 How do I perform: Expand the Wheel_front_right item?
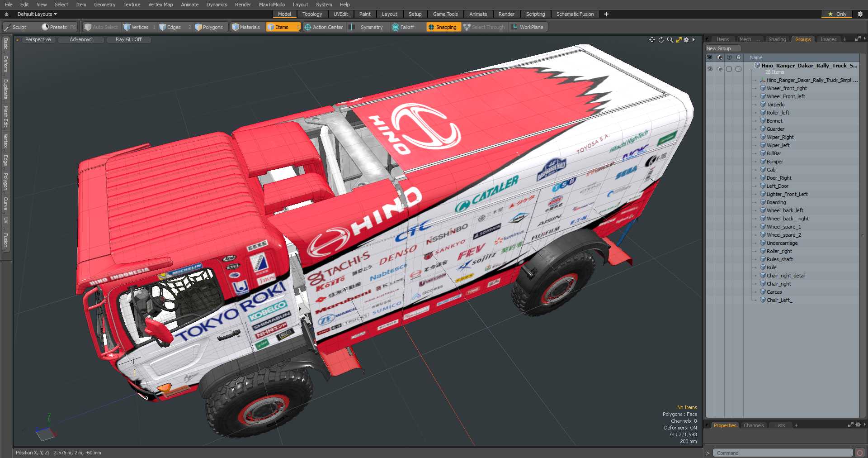click(x=755, y=89)
